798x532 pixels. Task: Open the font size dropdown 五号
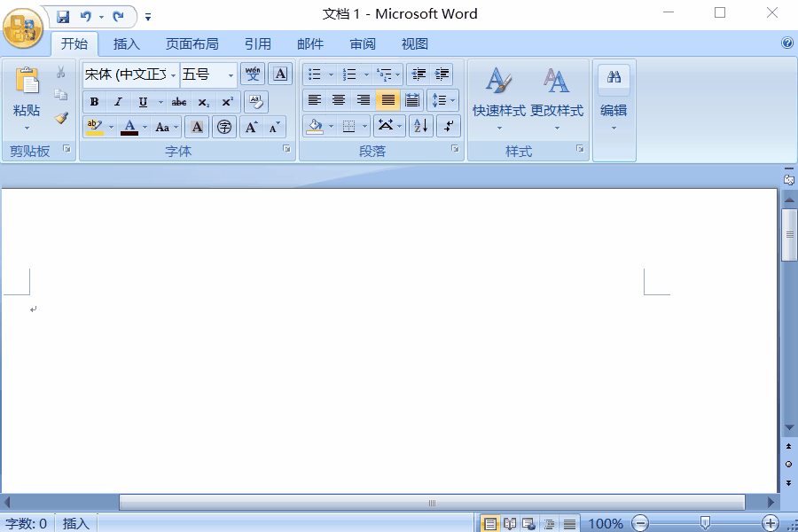click(231, 74)
